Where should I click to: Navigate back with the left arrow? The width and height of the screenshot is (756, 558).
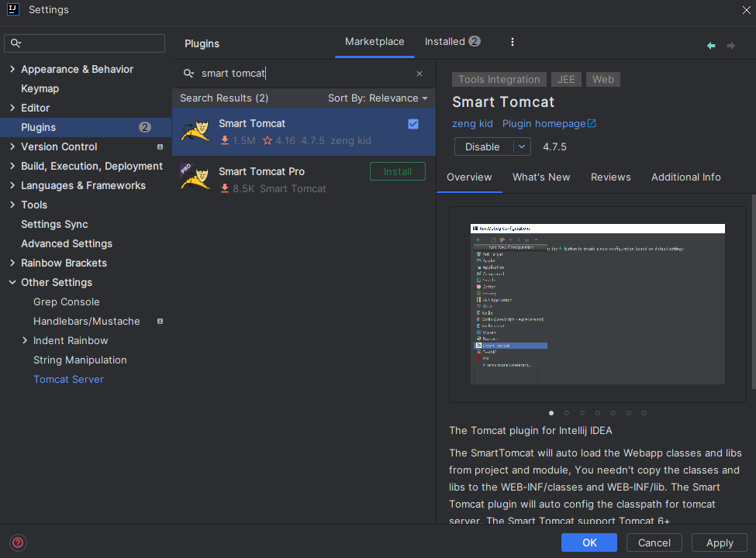711,46
